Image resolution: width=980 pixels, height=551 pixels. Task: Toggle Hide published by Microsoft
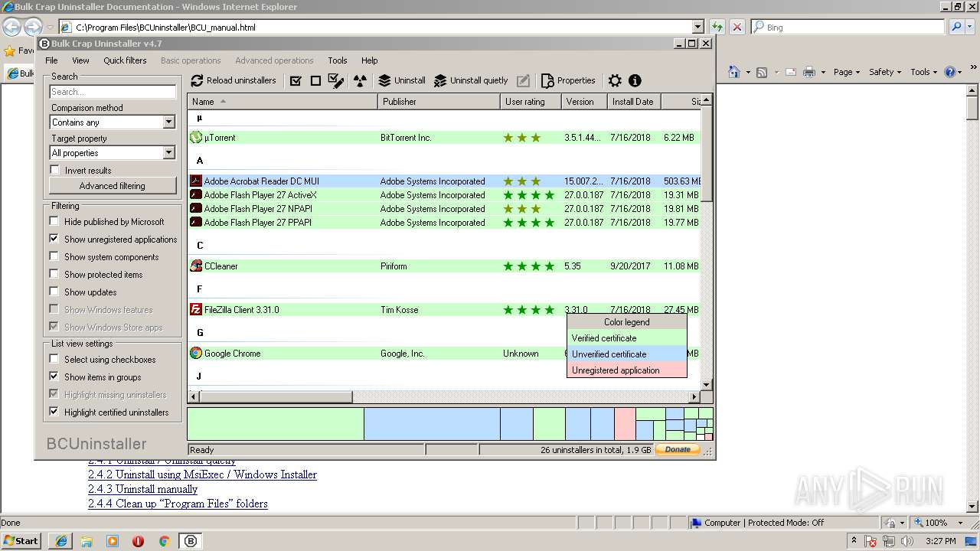pos(54,221)
